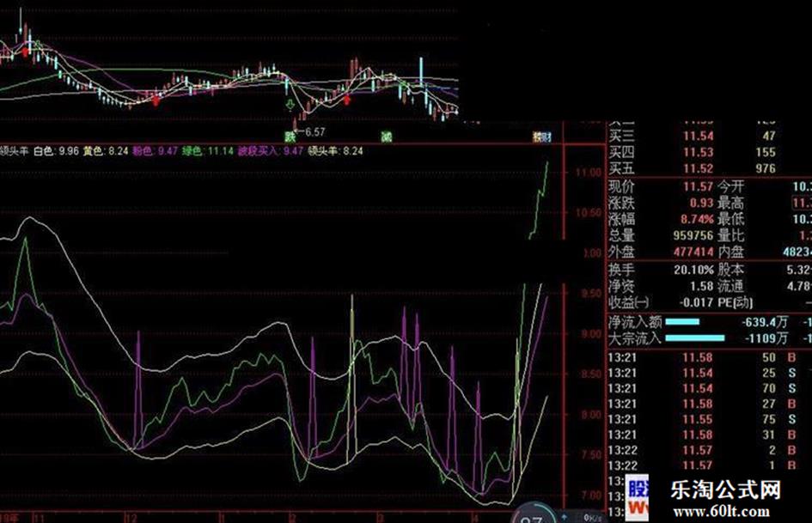Click the 流通 label

[730, 286]
